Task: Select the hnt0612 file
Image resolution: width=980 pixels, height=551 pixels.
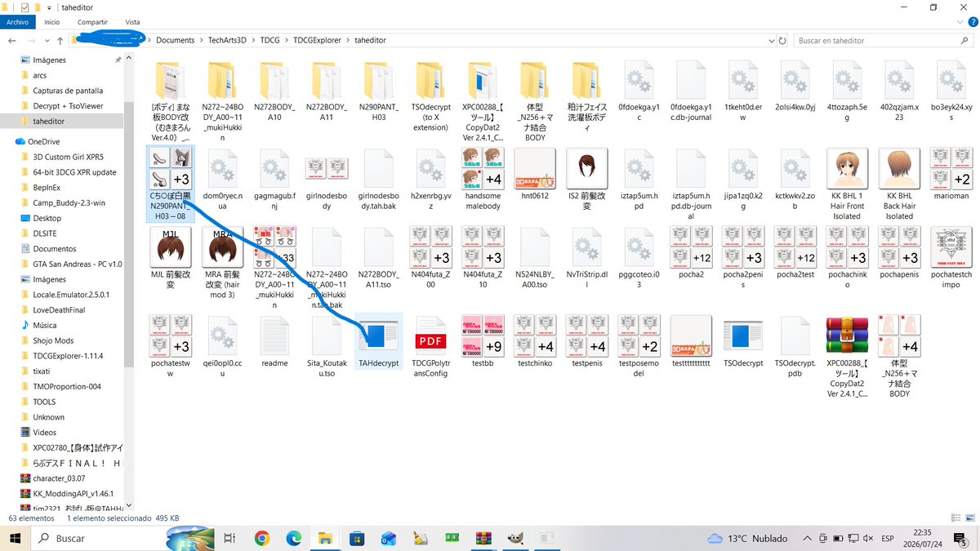Action: pos(535,174)
